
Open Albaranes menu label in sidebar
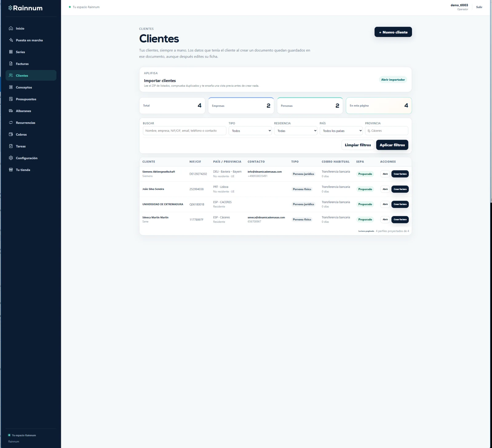point(23,111)
